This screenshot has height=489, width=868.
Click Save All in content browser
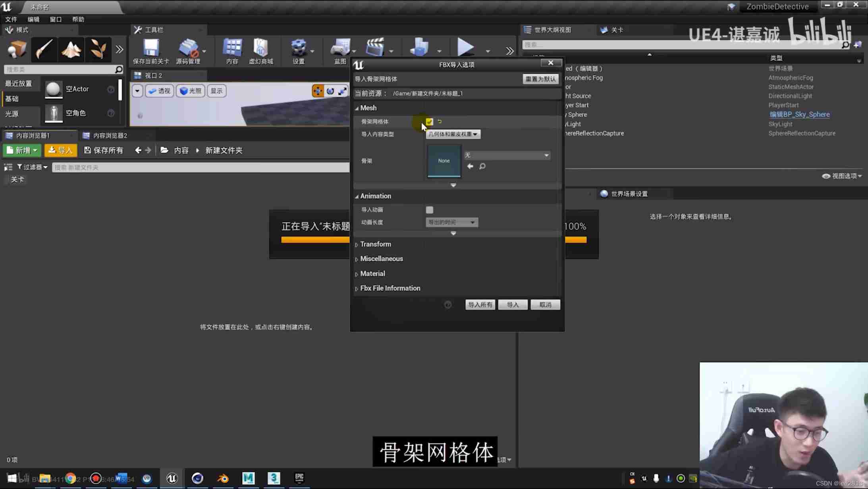tap(104, 150)
